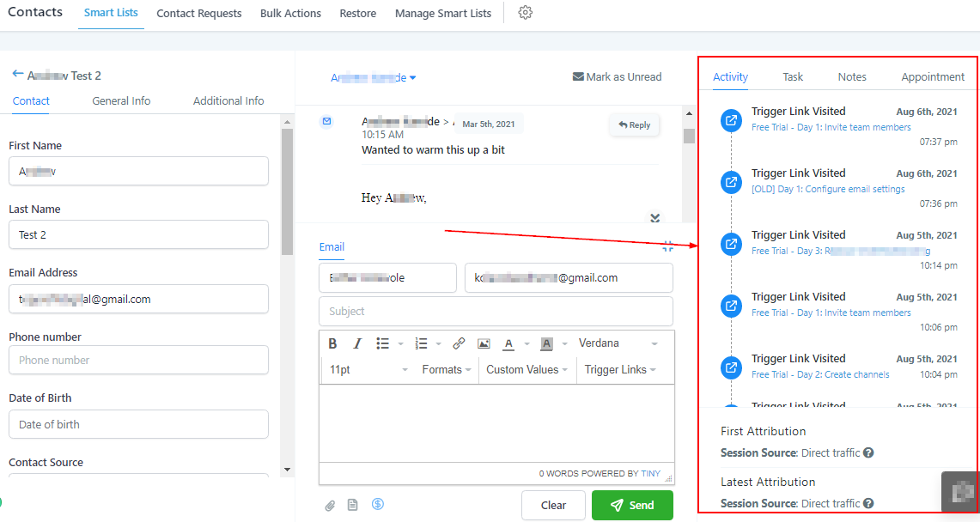Click the Mark as Unread envelope icon
Screen dimensions: 980x522
[x=578, y=76]
